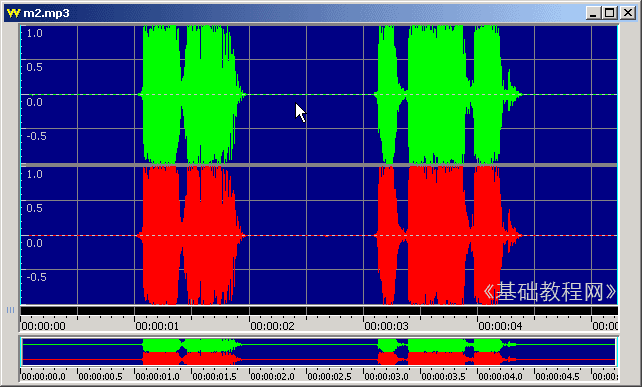Click the green left-channel burst at one second
642x387 pixels.
click(161, 94)
